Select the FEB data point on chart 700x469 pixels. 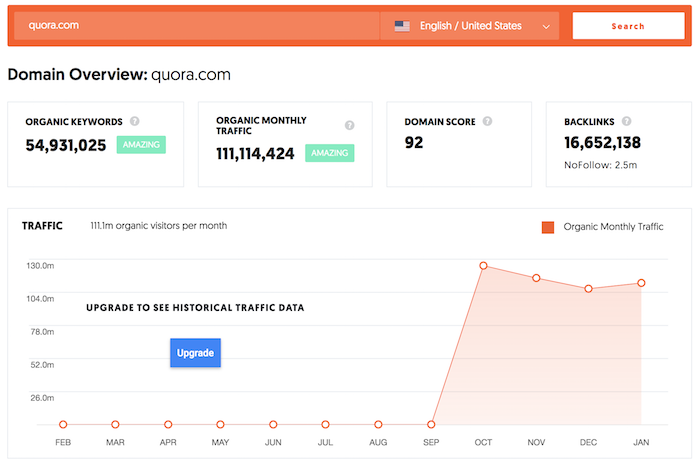coord(63,424)
